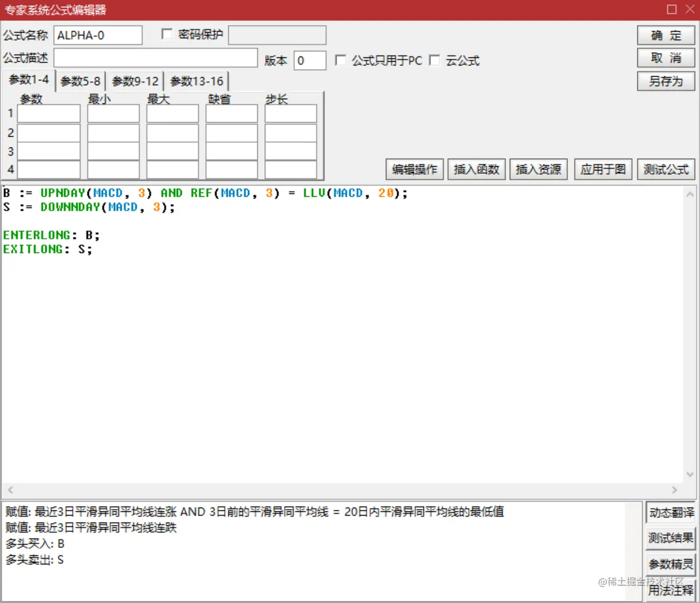Click row 3 参数 name field

49,151
